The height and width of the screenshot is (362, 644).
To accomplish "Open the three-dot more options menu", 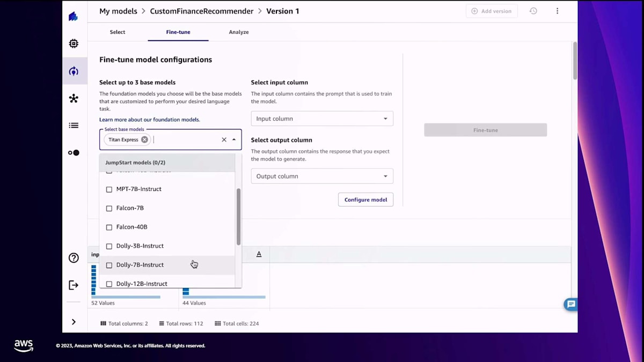I will coord(557,11).
